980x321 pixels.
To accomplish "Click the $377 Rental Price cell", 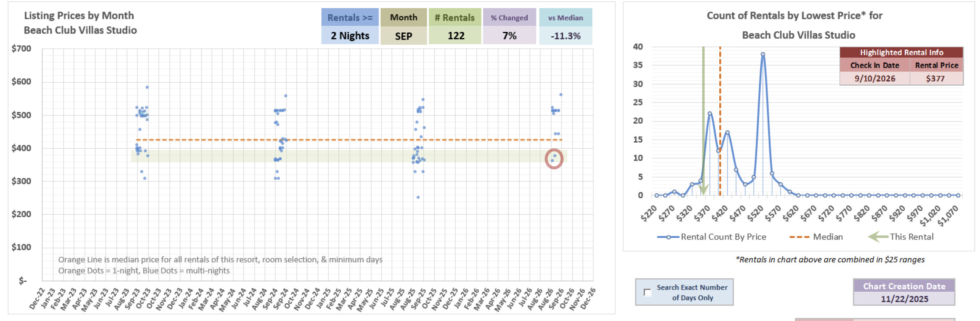I will [935, 78].
